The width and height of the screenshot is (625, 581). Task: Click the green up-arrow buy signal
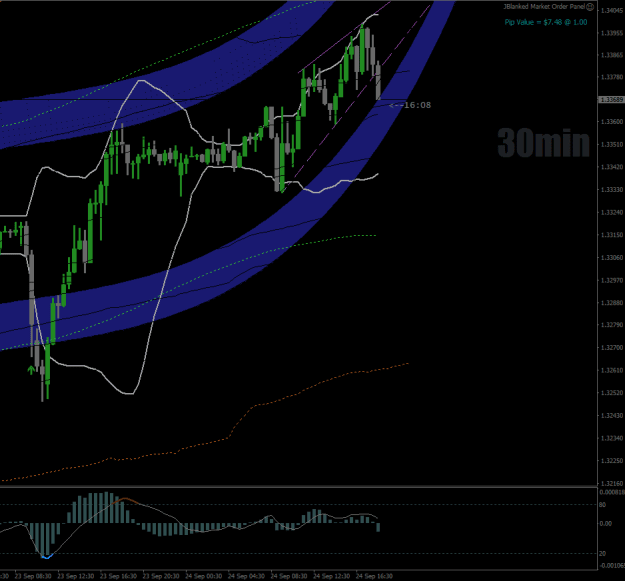[31, 370]
